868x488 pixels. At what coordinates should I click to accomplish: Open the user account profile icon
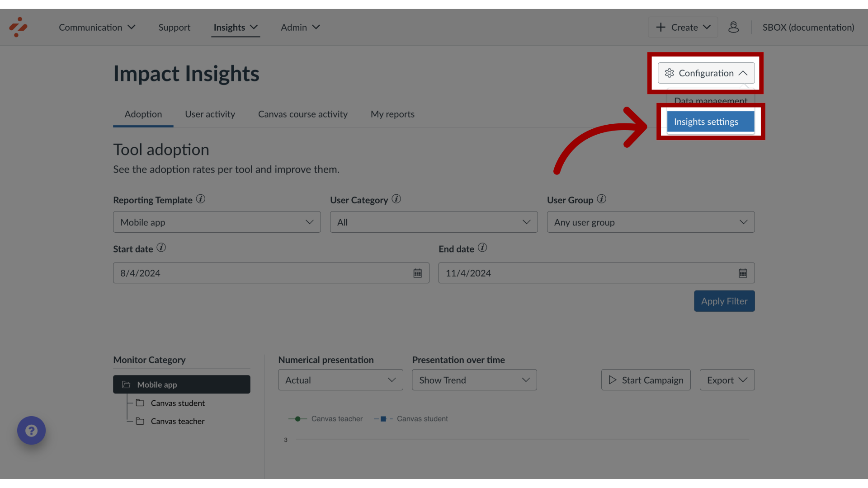(x=733, y=27)
